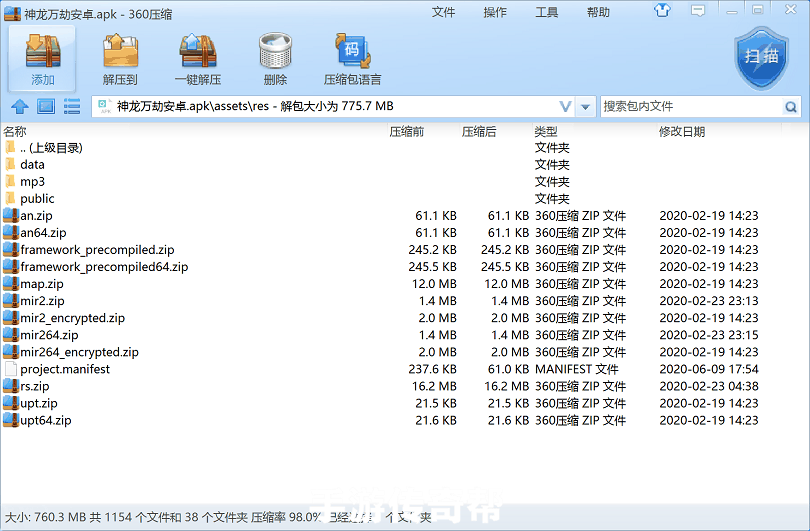Select the mp3 folder icon
Viewport: 810px width, 531px height.
[10, 181]
